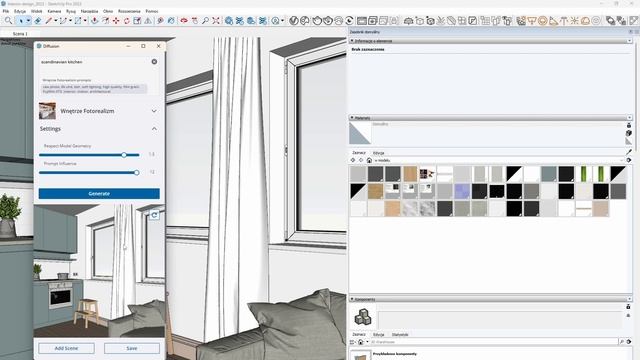Select the teal-gray material swatch
Screen dimensions: 640x360
tap(549, 174)
